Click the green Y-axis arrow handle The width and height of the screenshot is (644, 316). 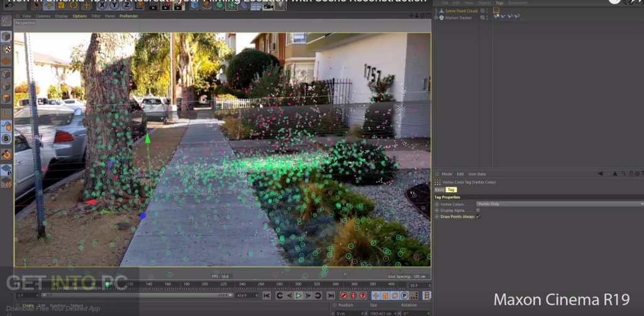148,139
